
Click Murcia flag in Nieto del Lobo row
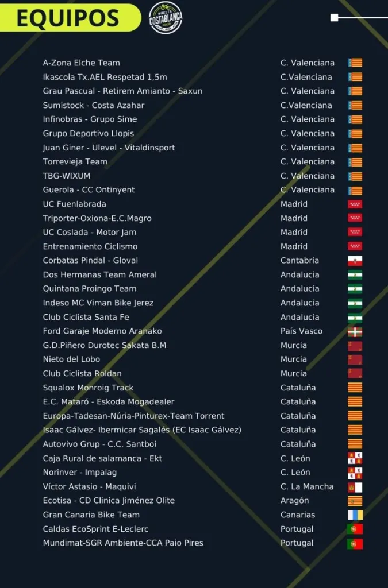coord(355,359)
